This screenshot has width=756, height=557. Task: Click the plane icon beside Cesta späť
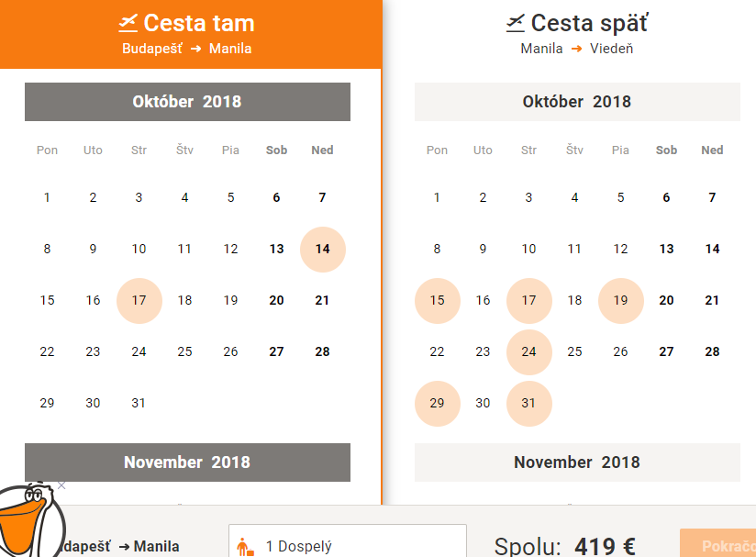pyautogui.click(x=516, y=22)
